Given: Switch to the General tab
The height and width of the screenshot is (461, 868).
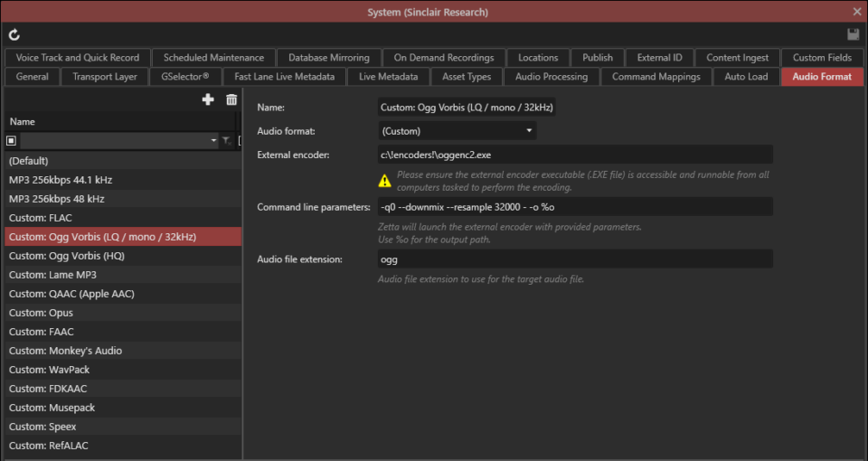Looking at the screenshot, I should tap(33, 76).
